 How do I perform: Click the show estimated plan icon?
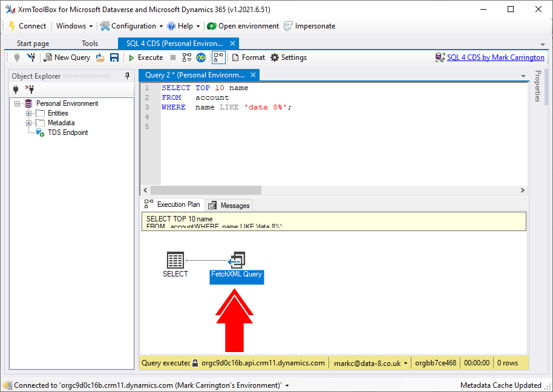click(187, 57)
